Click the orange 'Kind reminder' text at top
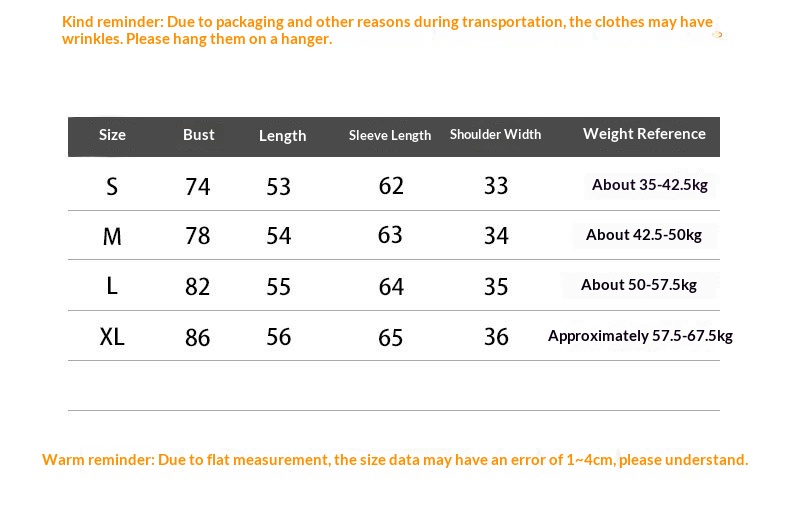This screenshot has width=790, height=531. [387, 30]
